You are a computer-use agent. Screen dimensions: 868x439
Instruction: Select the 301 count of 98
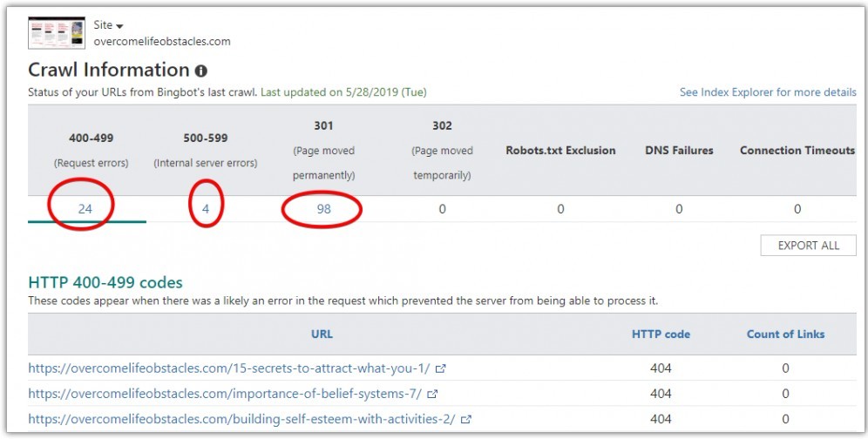[x=324, y=209]
